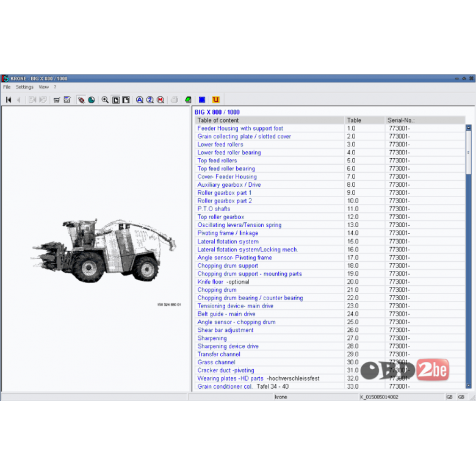The image size is (476, 476).
Task: Click the forage harvester machine thumbnail
Action: pyautogui.click(x=103, y=250)
